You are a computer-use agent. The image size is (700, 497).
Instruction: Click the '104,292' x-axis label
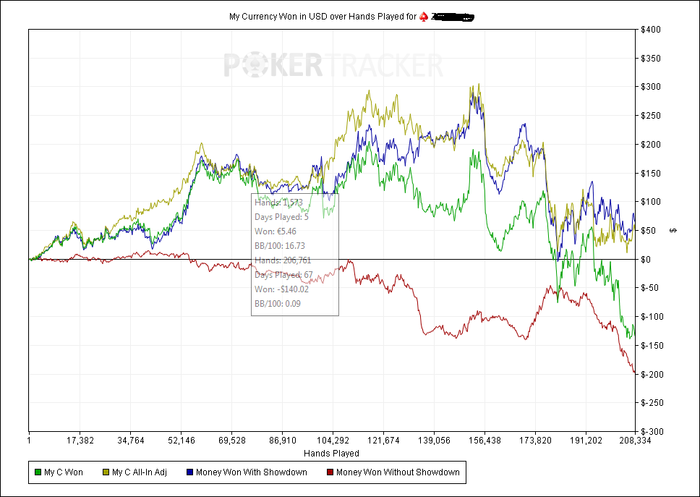pyautogui.click(x=333, y=441)
